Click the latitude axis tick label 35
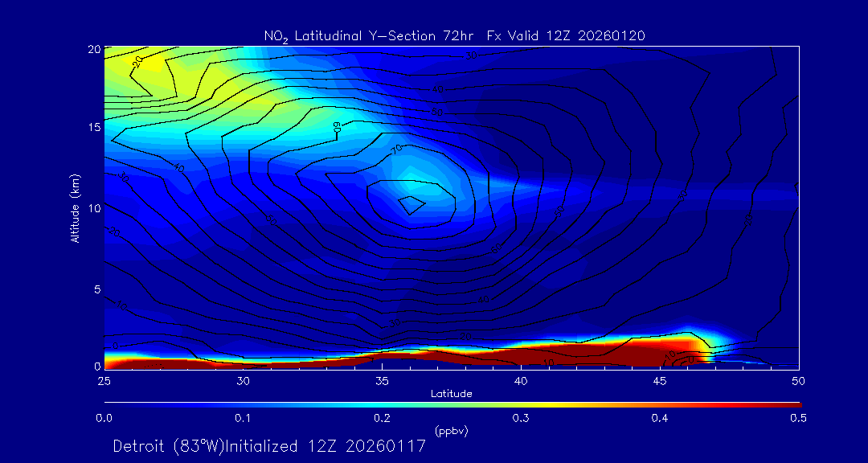868x463 pixels. pyautogui.click(x=382, y=381)
